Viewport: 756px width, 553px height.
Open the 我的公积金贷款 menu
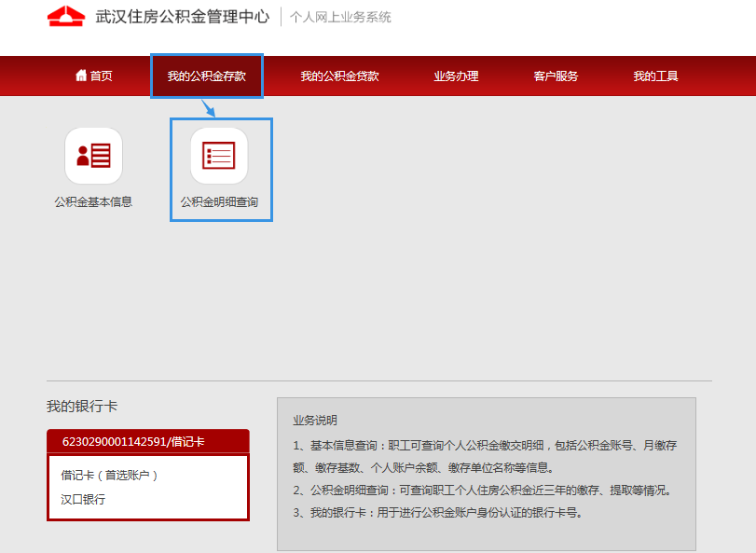click(x=339, y=76)
